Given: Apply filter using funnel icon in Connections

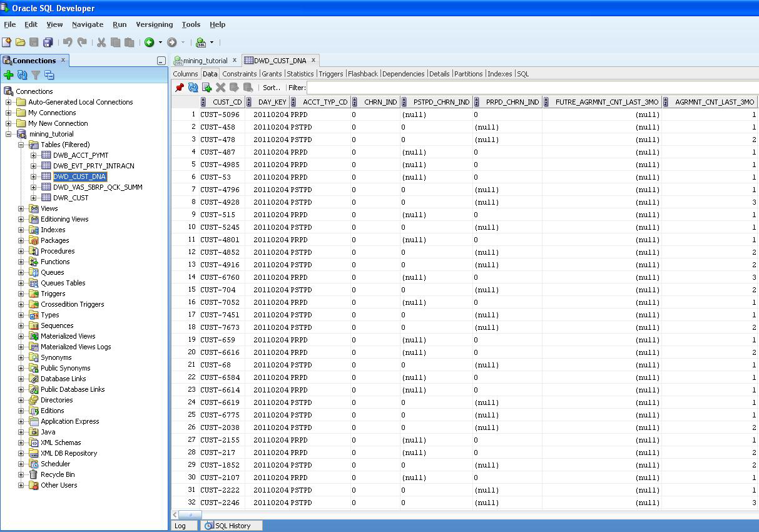Looking at the screenshot, I should pos(36,75).
